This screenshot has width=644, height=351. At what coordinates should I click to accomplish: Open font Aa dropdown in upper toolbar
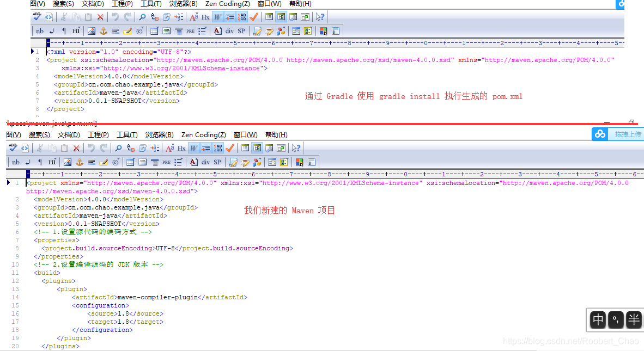[193, 17]
